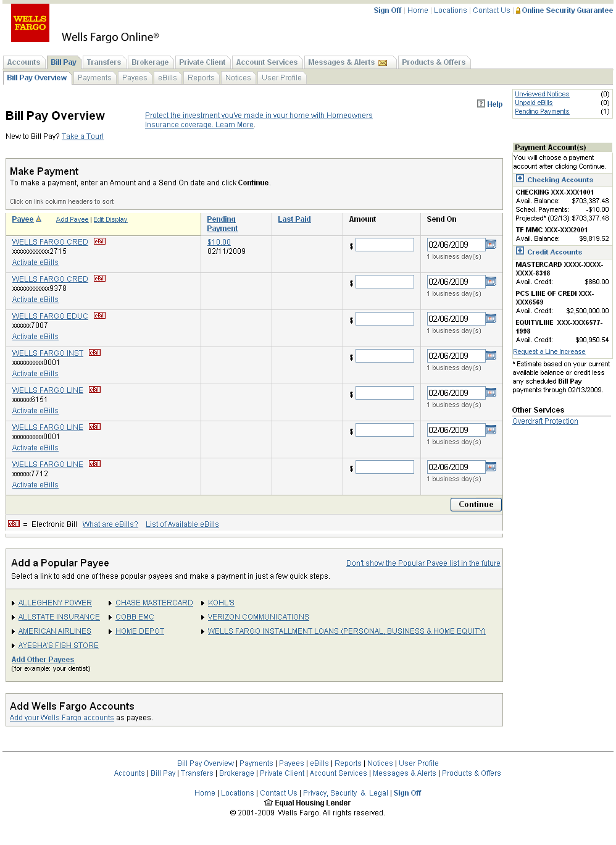Sort by Payee column header

coord(23,219)
